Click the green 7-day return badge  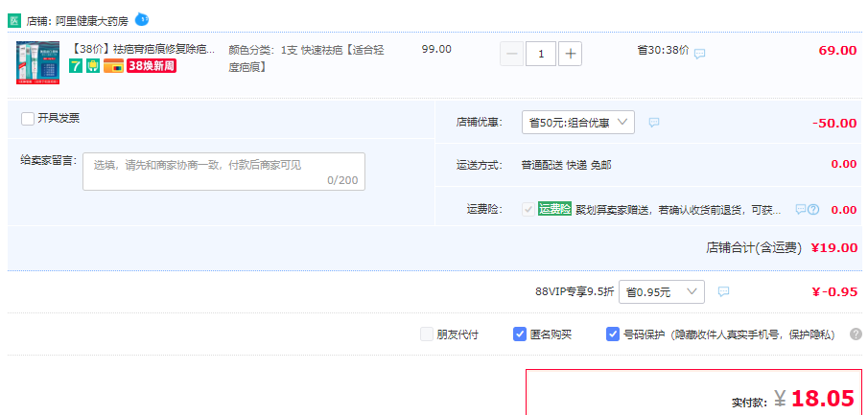click(76, 66)
